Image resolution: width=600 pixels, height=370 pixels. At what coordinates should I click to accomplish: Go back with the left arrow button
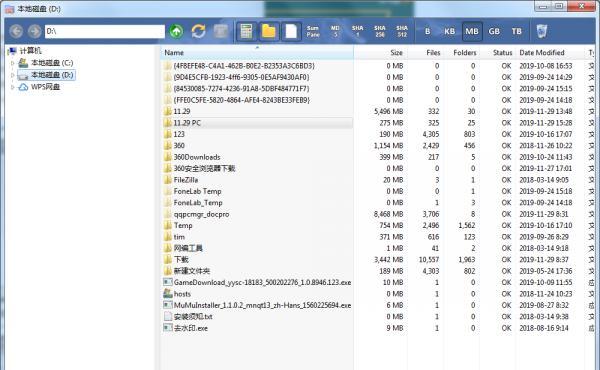(x=16, y=31)
